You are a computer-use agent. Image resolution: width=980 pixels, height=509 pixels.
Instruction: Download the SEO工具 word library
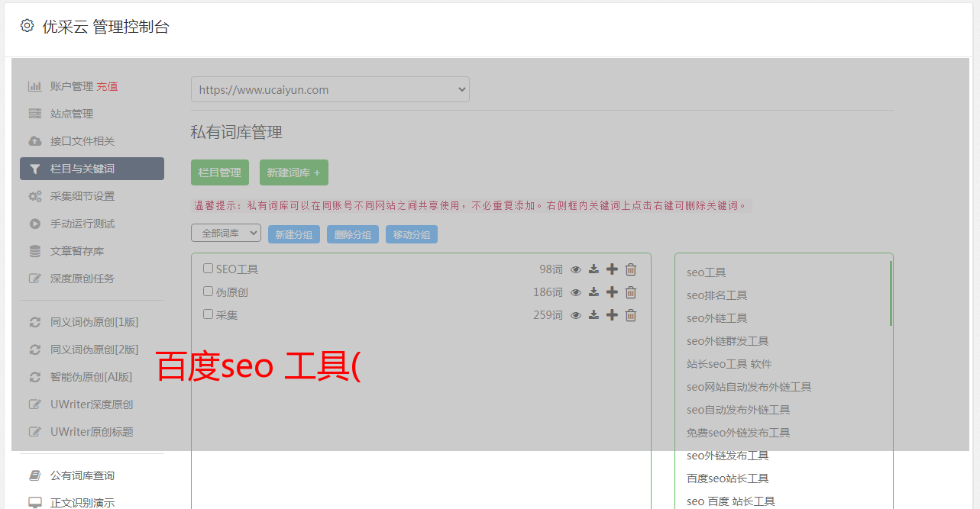[593, 269]
